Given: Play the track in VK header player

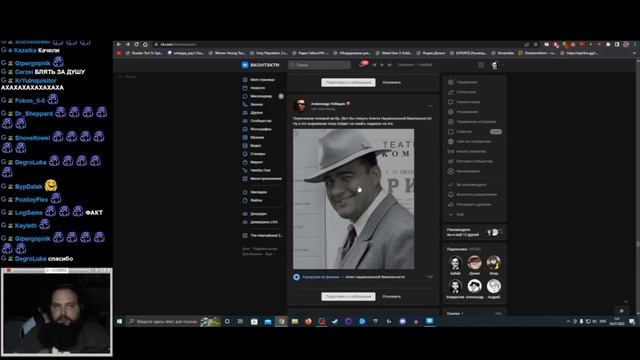Looking at the screenshot, I should click(x=382, y=65).
